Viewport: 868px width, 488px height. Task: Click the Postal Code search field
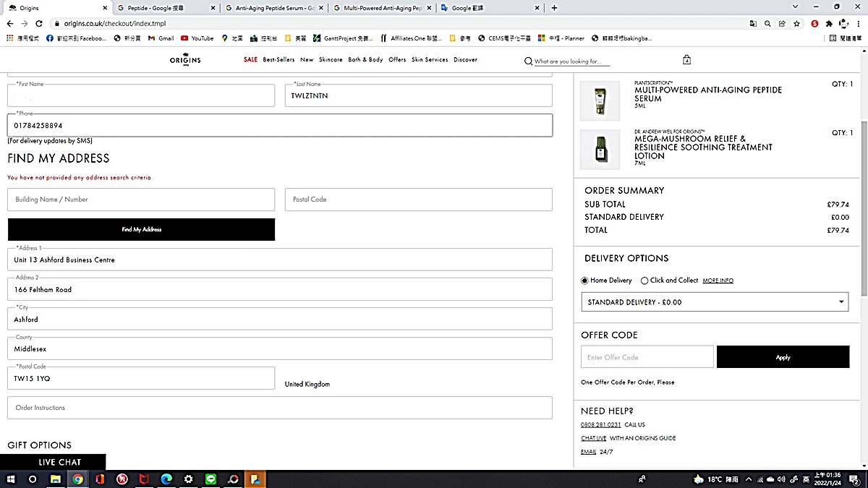(419, 200)
